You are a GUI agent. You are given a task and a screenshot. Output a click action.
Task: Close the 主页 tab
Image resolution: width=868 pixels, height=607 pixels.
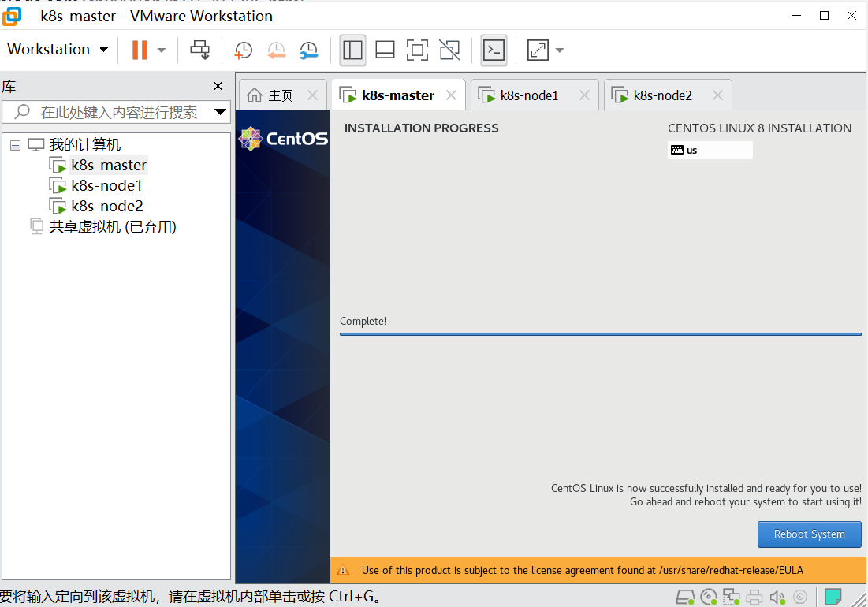coord(313,95)
